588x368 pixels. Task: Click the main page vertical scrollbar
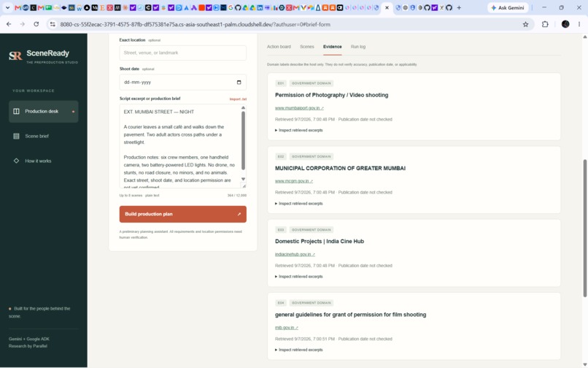(584, 228)
